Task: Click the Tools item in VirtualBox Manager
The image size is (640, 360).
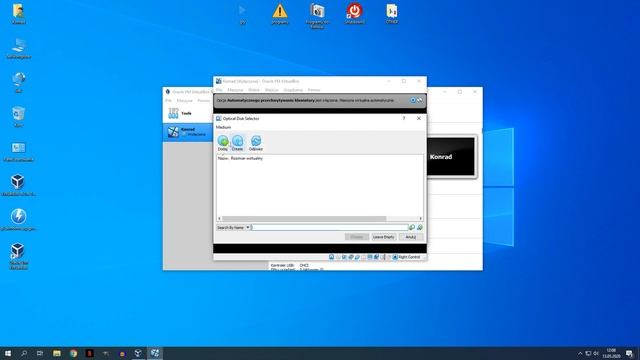Action: click(188, 113)
